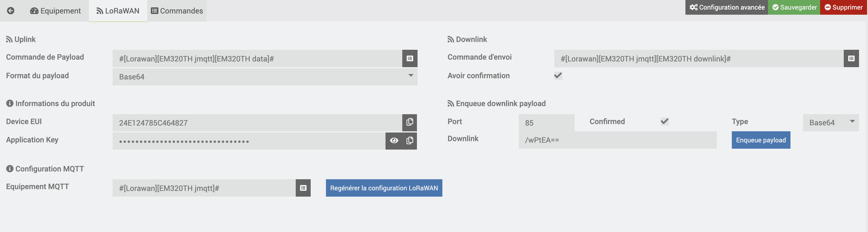Image resolution: width=868 pixels, height=232 pixels.
Task: Delete equipment with Supprimer button
Action: point(843,7)
